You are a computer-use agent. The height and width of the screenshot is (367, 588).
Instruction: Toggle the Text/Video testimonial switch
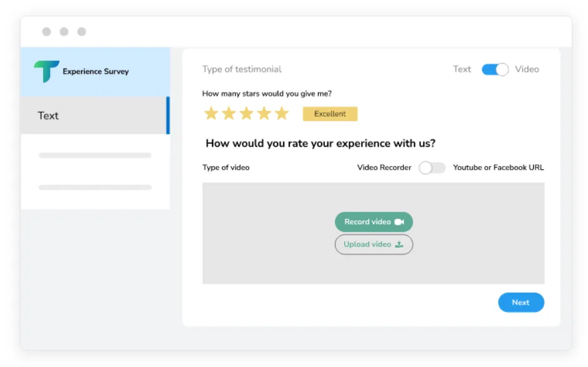[x=495, y=69]
